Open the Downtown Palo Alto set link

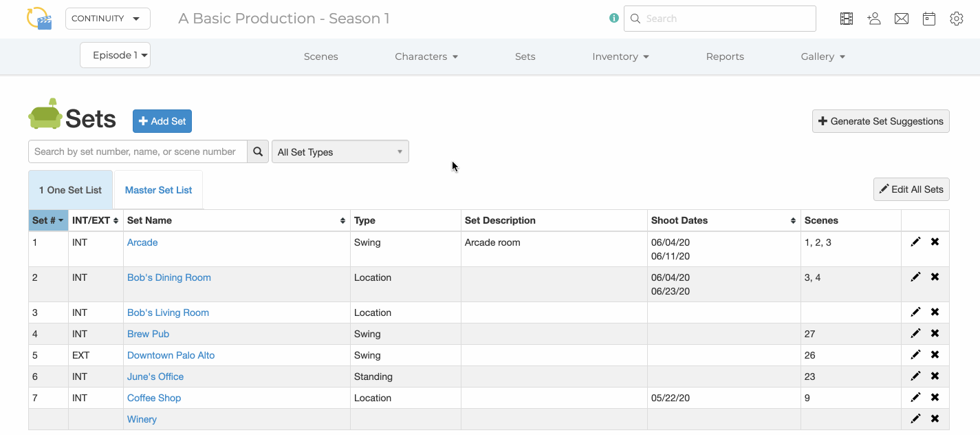tap(171, 355)
